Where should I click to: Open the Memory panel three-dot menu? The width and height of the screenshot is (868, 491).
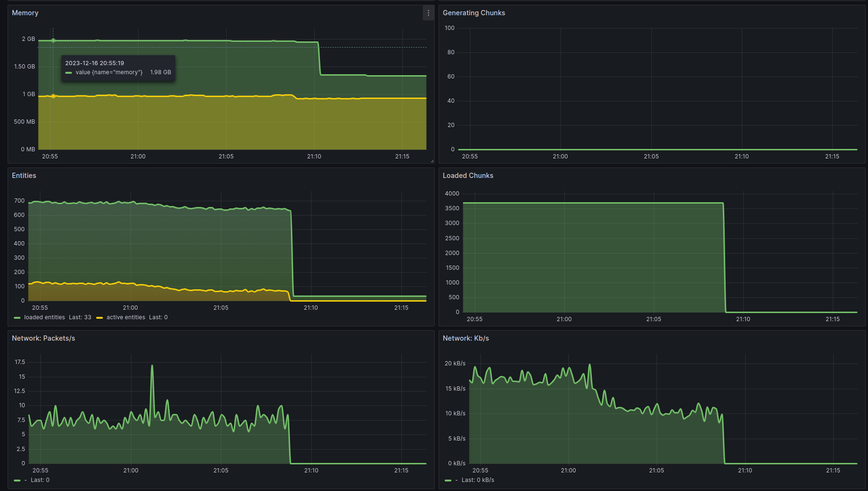tap(428, 13)
